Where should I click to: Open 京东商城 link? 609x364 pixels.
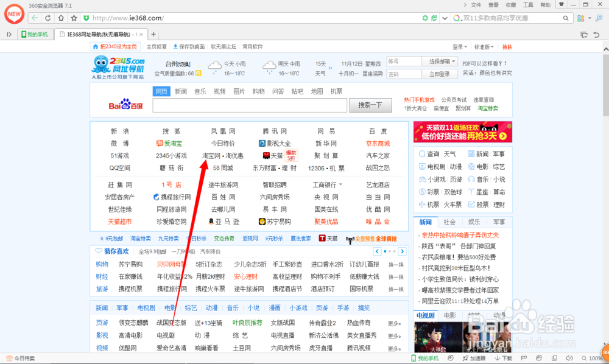378,144
